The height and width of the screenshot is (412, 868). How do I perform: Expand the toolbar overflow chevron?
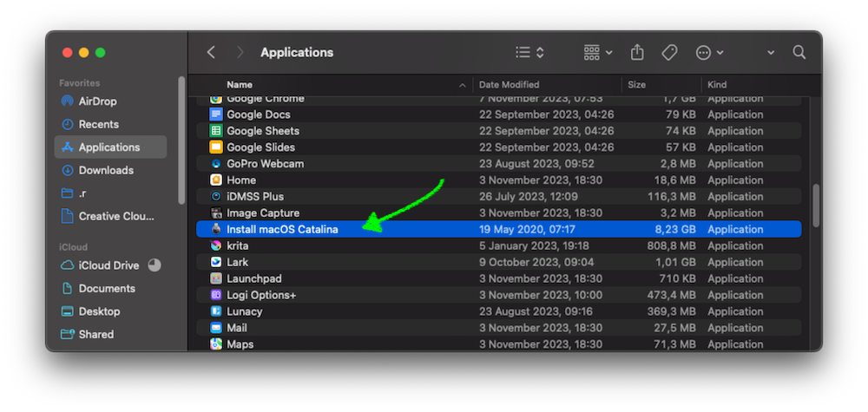pyautogui.click(x=771, y=53)
